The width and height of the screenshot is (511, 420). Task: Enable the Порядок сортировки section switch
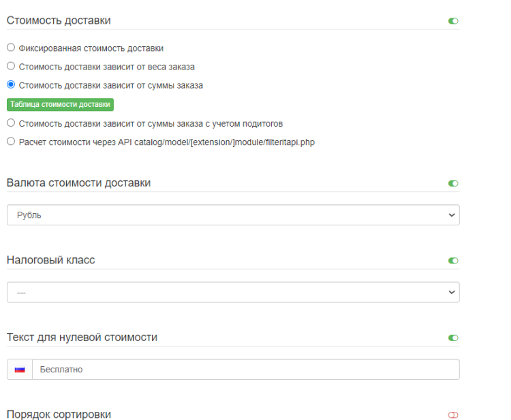tap(453, 415)
